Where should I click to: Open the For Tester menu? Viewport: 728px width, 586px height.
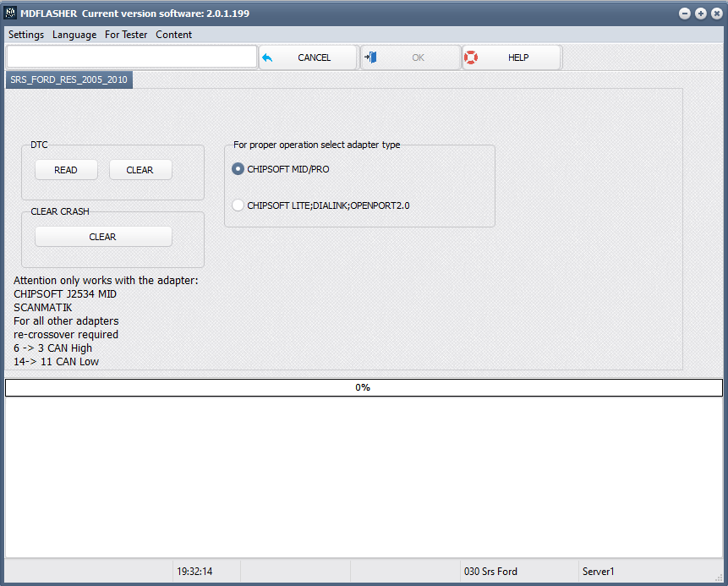pyautogui.click(x=126, y=35)
